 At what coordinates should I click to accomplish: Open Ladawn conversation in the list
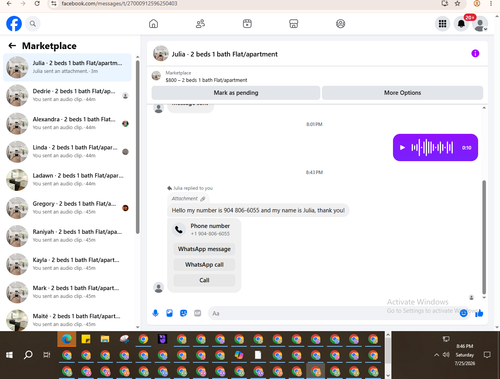(67, 180)
